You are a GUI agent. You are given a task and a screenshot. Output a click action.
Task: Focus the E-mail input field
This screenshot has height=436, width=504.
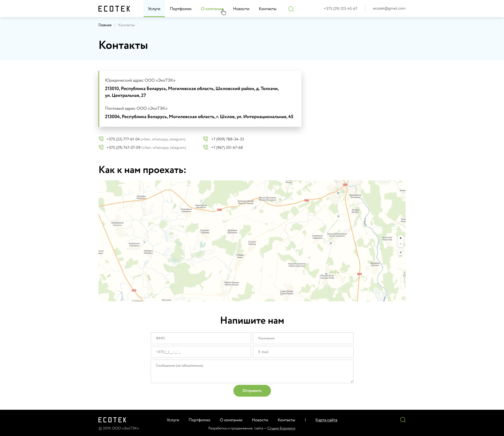303,352
